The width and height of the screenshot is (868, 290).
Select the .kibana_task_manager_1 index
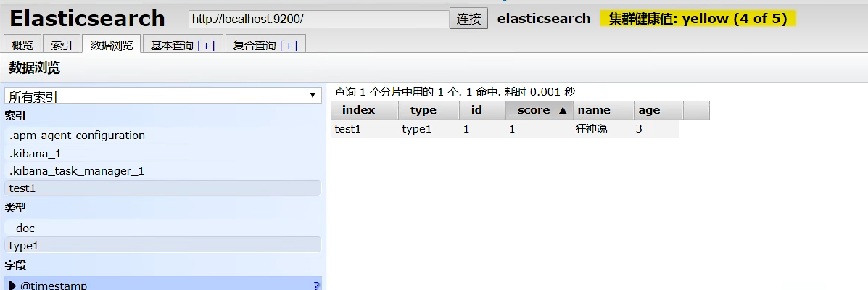coord(162,171)
